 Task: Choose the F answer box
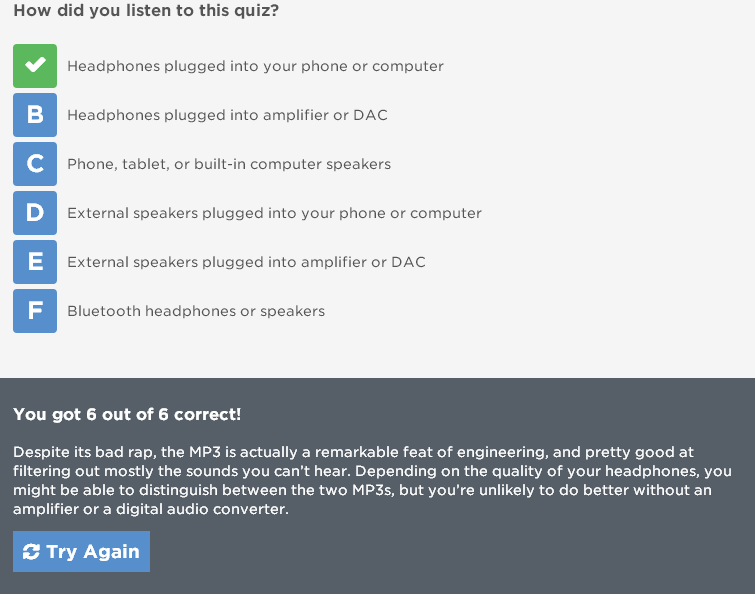[35, 311]
